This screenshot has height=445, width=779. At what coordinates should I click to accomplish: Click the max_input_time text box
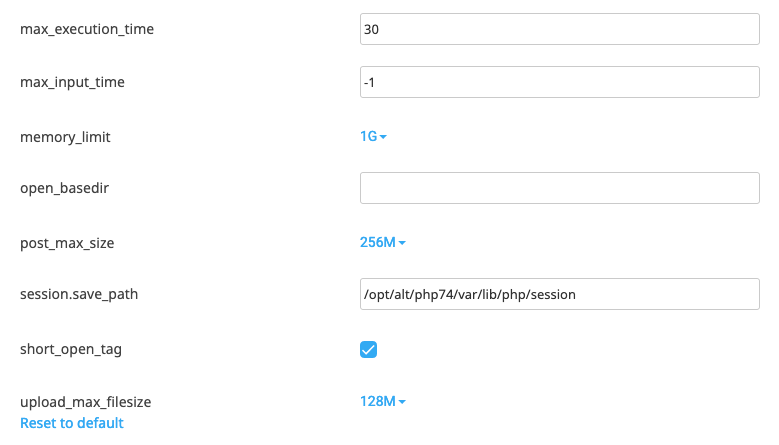(560, 82)
